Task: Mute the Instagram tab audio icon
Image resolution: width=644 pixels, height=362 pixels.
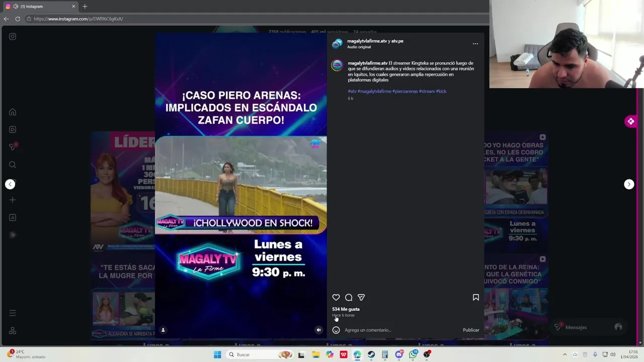Action: pyautogui.click(x=16, y=7)
